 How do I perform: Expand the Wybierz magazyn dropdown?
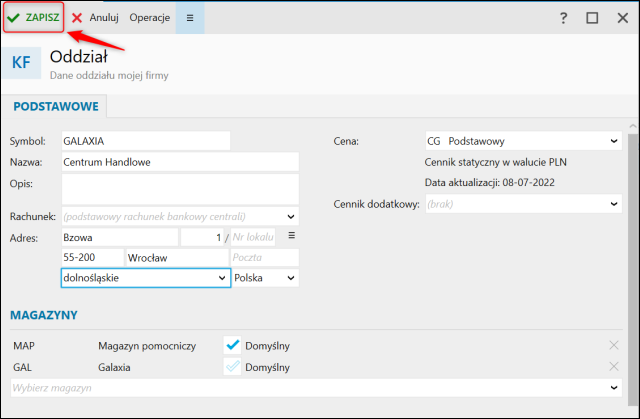pyautogui.click(x=613, y=387)
